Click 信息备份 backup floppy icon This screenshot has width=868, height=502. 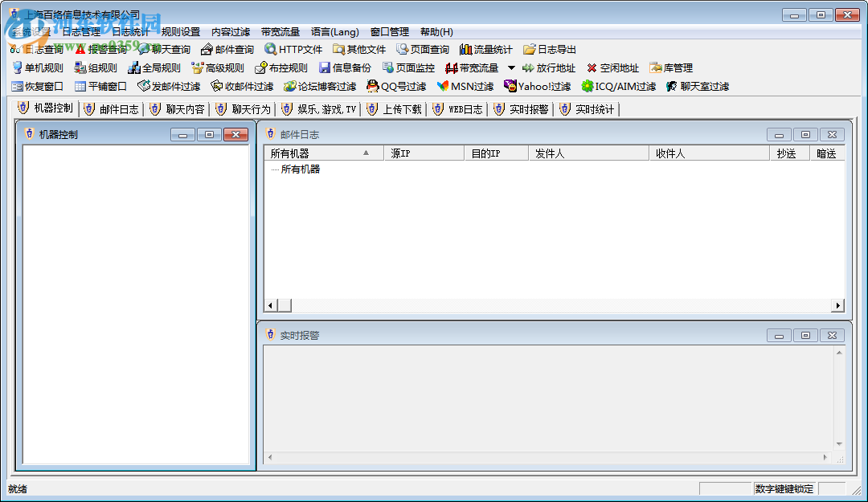[325, 67]
